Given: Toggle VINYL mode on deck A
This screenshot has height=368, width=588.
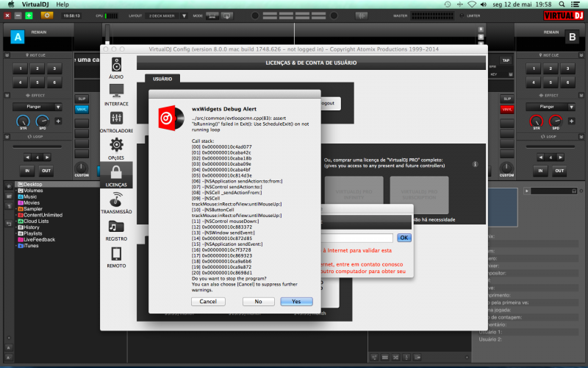Looking at the screenshot, I should (x=82, y=109).
